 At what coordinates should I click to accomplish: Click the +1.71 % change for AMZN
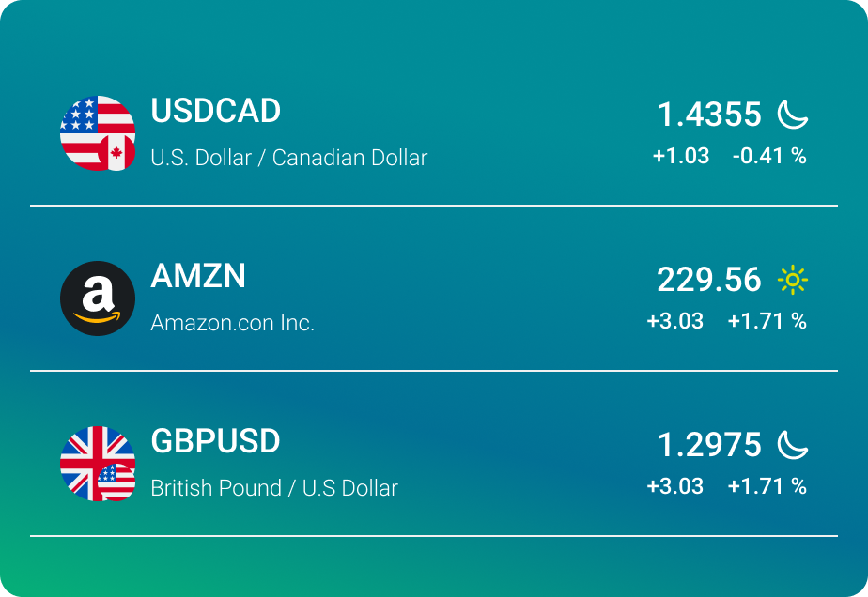[x=767, y=321]
